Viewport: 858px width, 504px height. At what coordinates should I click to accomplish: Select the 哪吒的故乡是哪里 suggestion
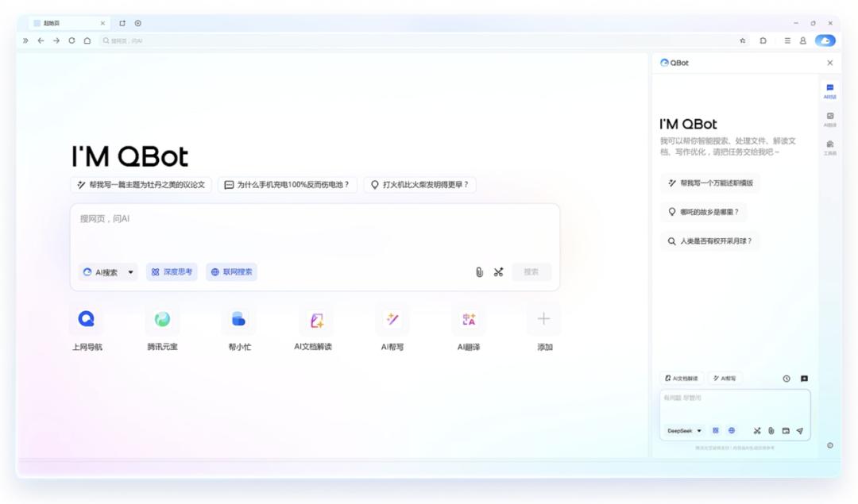(708, 212)
